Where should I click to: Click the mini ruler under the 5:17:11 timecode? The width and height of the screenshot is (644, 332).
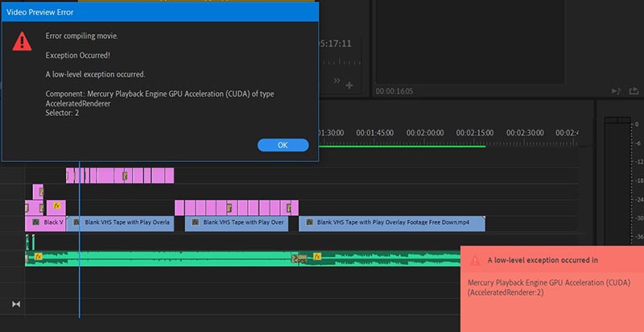click(340, 63)
